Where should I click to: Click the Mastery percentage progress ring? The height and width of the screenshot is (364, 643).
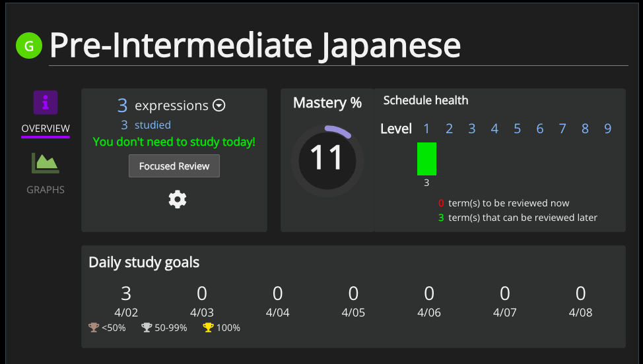coord(327,158)
